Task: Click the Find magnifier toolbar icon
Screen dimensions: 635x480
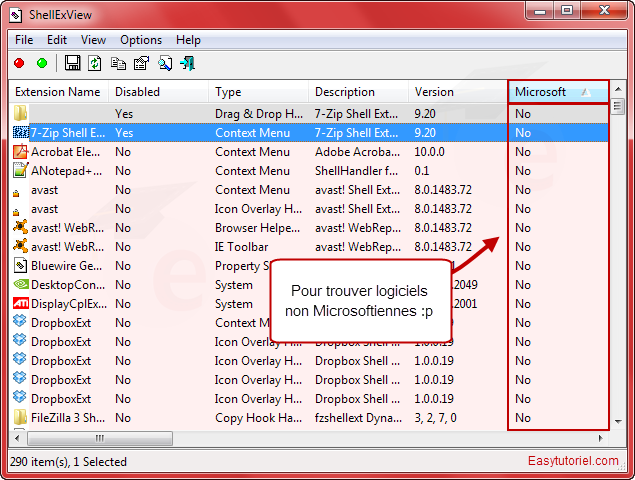Action: point(165,64)
